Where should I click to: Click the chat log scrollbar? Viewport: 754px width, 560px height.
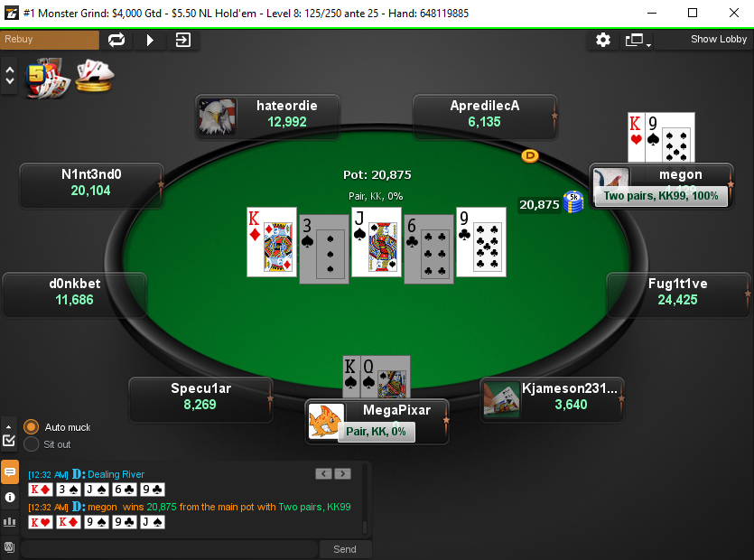(365, 500)
